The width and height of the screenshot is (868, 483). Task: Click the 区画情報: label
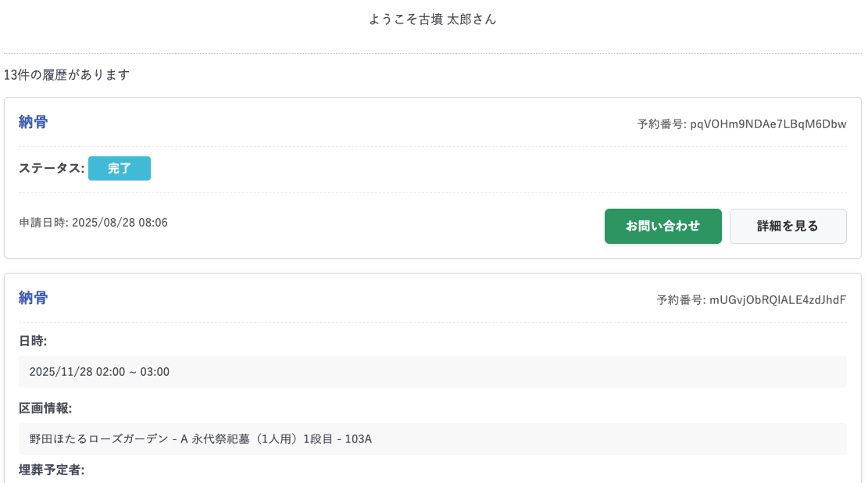45,409
